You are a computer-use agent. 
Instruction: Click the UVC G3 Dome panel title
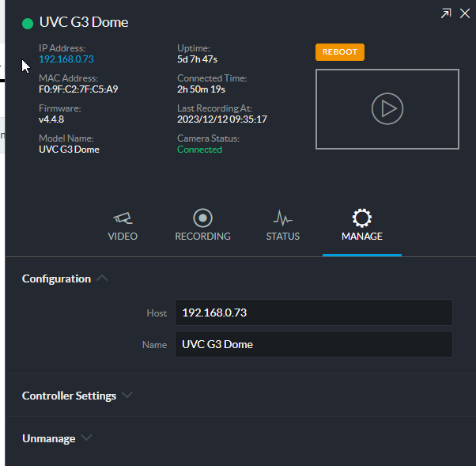84,23
